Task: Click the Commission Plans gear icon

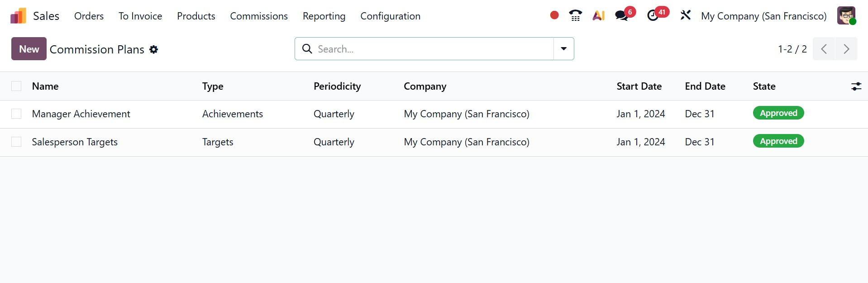Action: (x=154, y=49)
